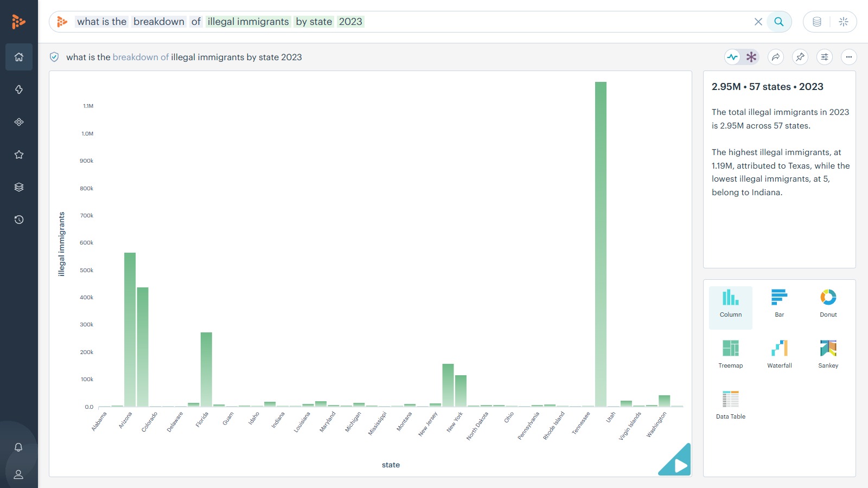Clear the search query with X
868x488 pixels.
(x=758, y=22)
